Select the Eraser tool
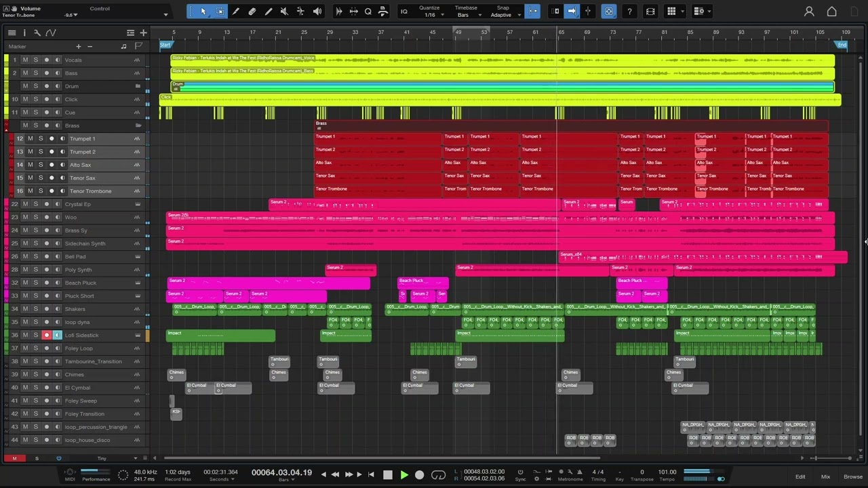The image size is (868, 488). pyautogui.click(x=252, y=11)
